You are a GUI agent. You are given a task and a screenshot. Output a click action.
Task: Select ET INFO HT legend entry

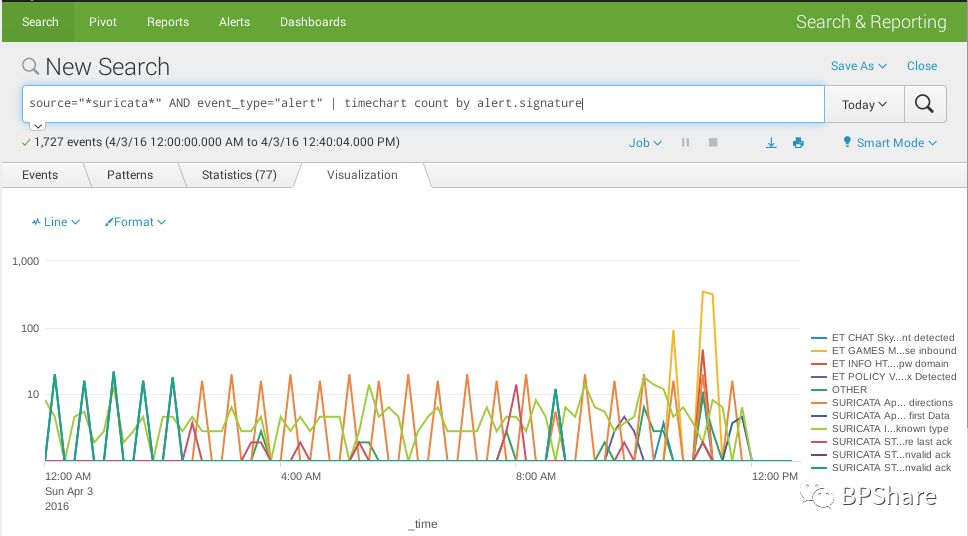(x=879, y=364)
